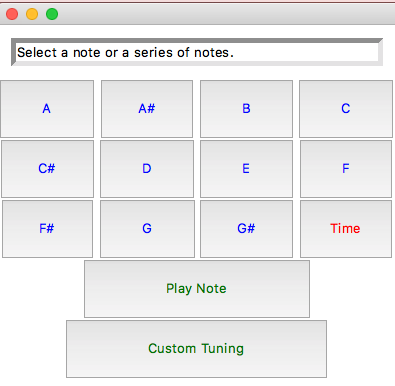395x386 pixels.
Task: Choose the E note button
Action: tap(246, 169)
